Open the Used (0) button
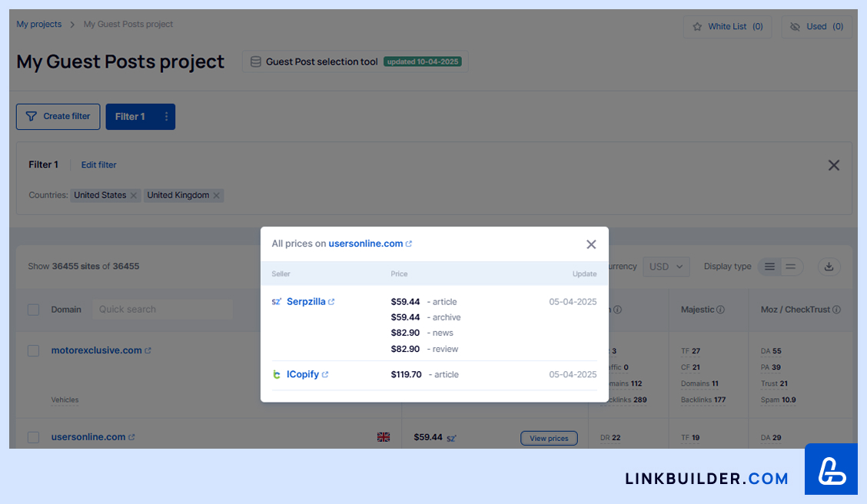 tap(817, 27)
